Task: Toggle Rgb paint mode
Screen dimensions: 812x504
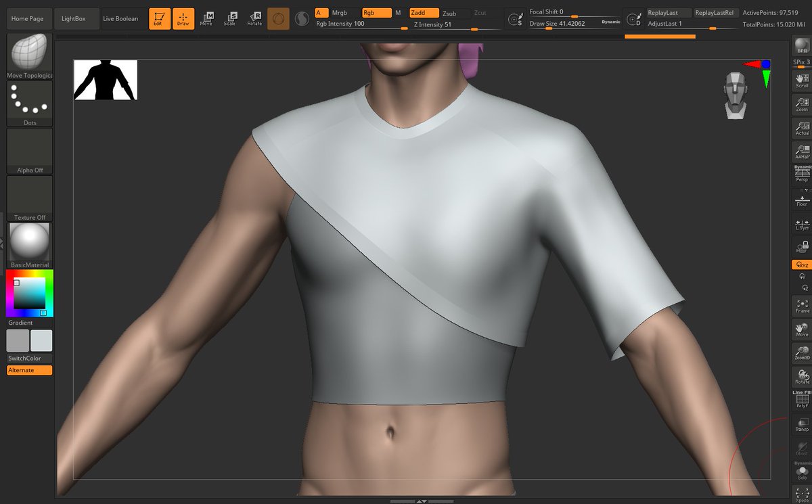Action: [x=376, y=13]
